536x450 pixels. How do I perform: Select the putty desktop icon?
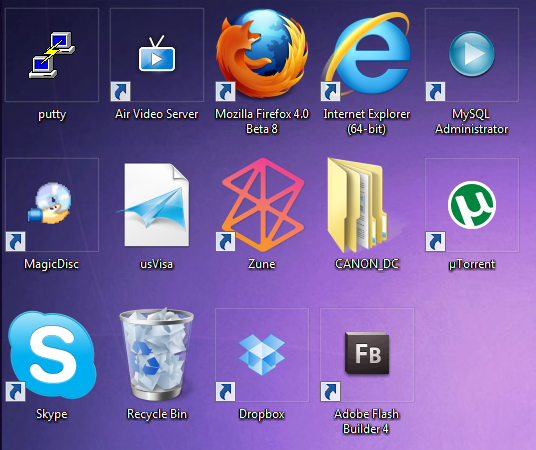pos(52,55)
